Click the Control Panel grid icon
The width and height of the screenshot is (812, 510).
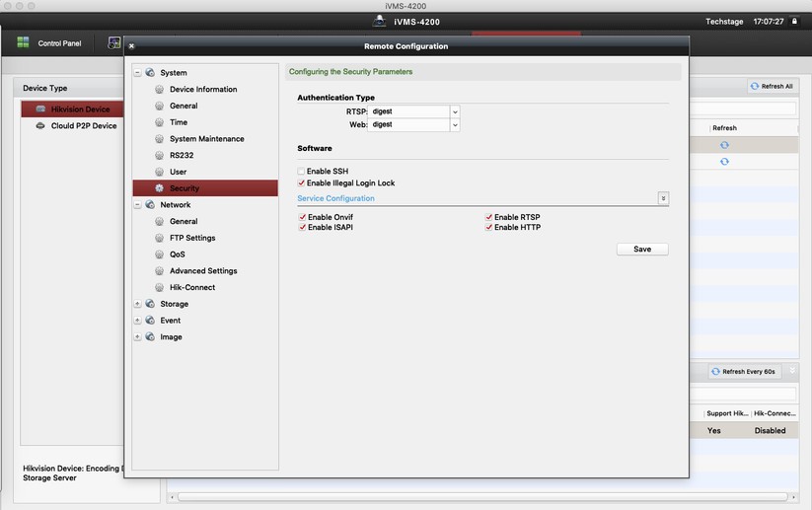click(23, 43)
